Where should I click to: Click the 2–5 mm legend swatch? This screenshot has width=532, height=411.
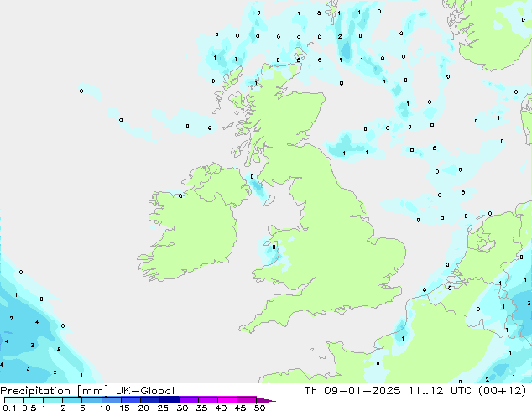pos(72,400)
